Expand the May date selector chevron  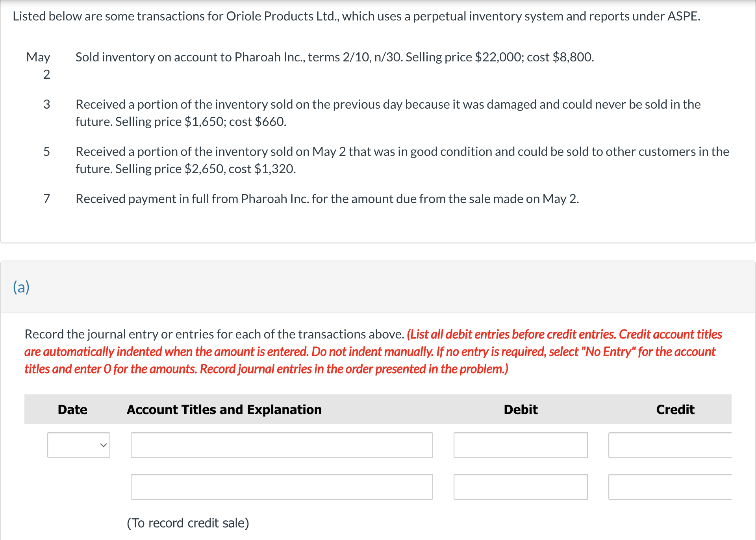pyautogui.click(x=103, y=445)
